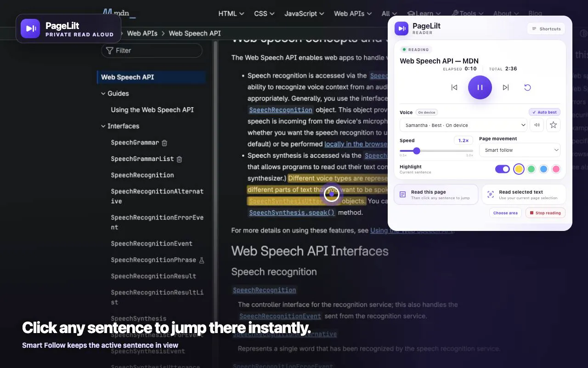Adjust the Speed slider handle
Screen dimensions: 588x368
417,150
